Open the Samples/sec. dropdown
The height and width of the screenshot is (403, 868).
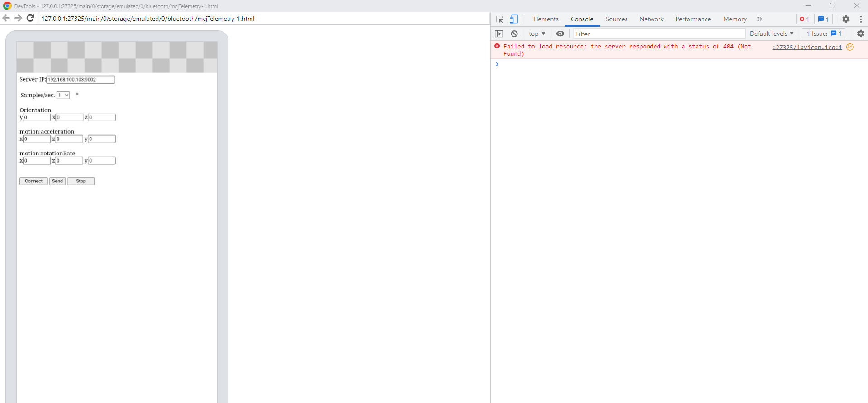(63, 95)
